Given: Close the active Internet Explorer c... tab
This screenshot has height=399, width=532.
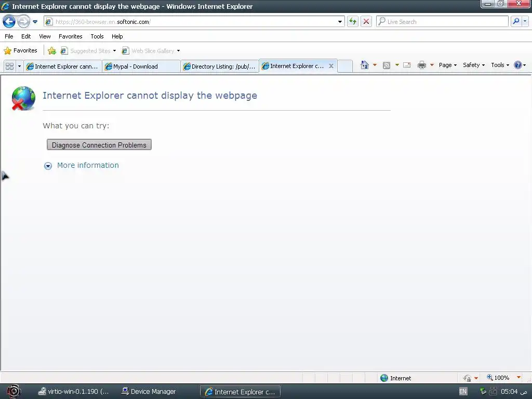Looking at the screenshot, I should coord(331,66).
